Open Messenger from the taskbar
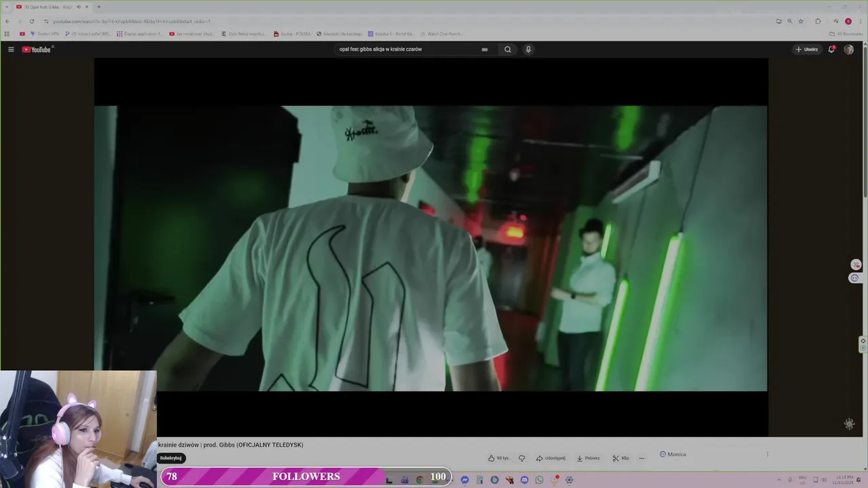 [465, 480]
